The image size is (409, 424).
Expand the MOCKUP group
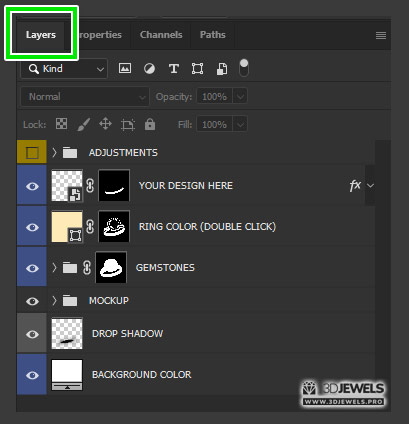(x=54, y=301)
